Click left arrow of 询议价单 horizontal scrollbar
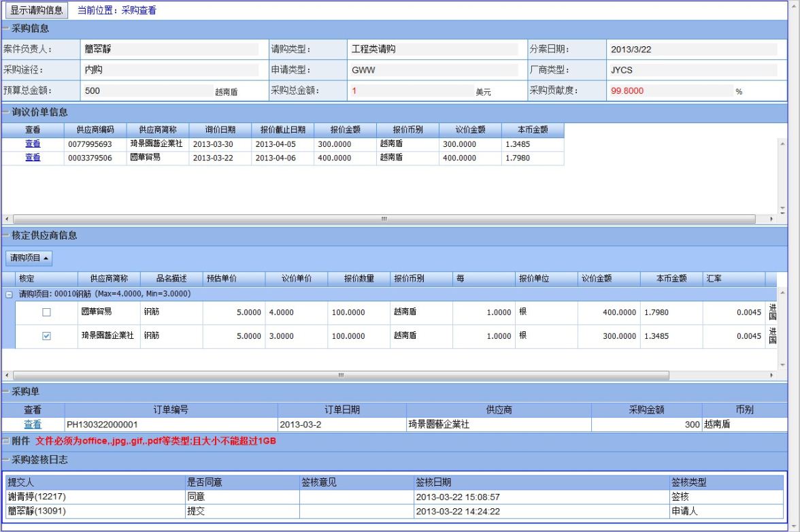This screenshot has height=532, width=800. pos(7,219)
